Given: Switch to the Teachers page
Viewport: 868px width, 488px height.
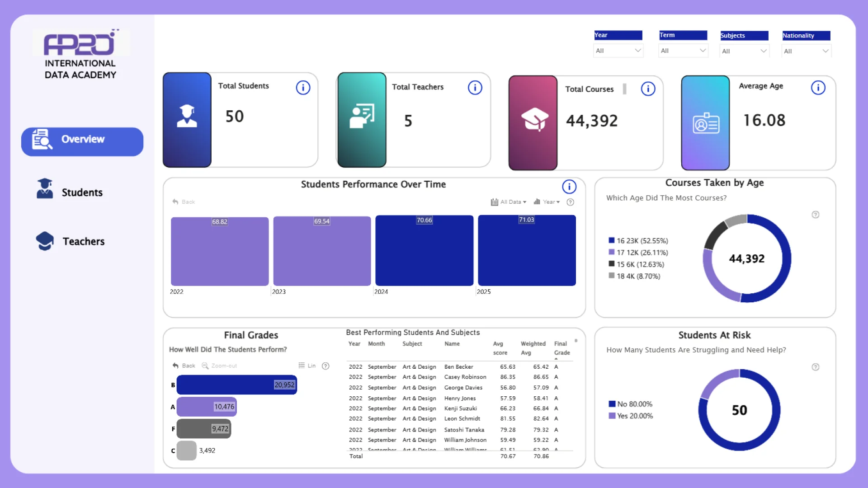Looking at the screenshot, I should 83,241.
